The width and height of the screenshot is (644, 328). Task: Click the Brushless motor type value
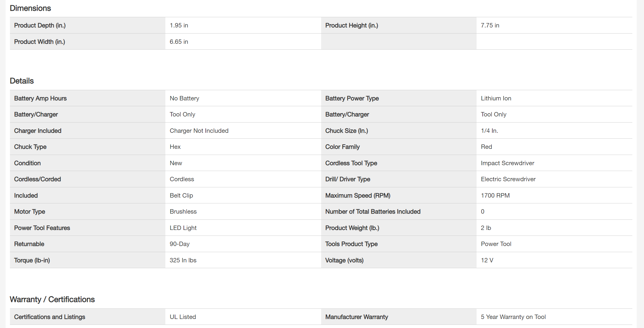point(183,212)
